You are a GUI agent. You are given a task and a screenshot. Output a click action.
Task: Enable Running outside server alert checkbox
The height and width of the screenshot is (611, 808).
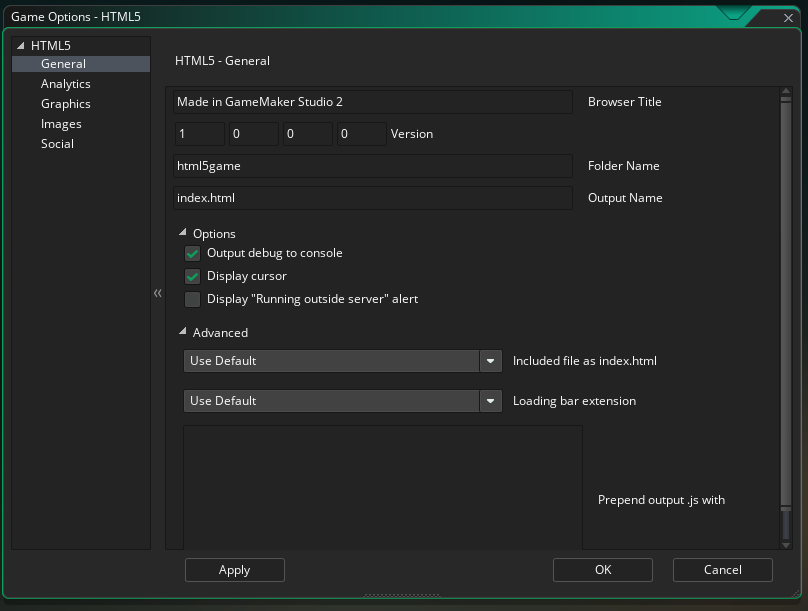192,299
